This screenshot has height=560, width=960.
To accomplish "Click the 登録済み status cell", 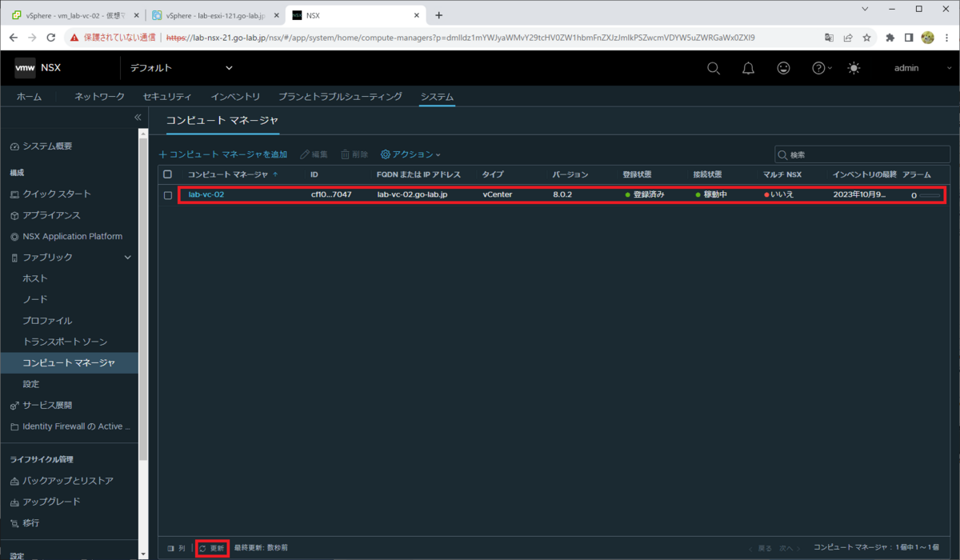I will (645, 194).
